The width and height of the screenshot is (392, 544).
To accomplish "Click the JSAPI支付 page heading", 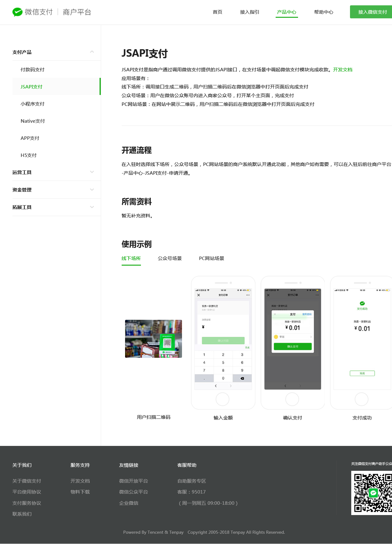I will point(144,53).
